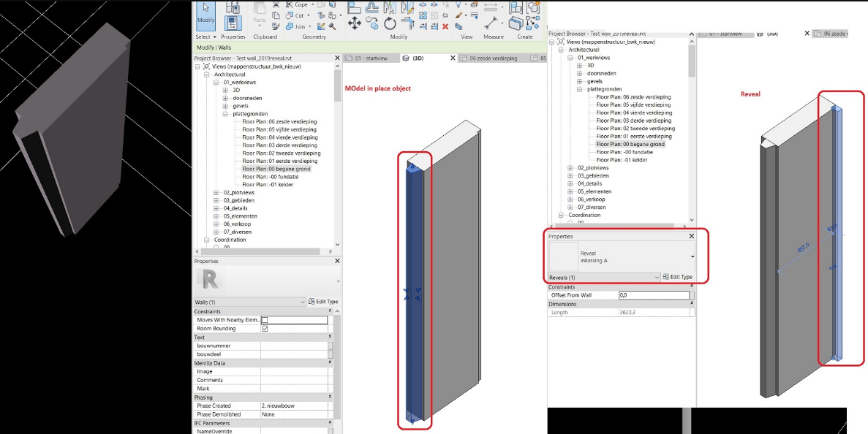The image size is (868, 434).
Task: Expand the 02_plotviews tree node
Action: [216, 192]
